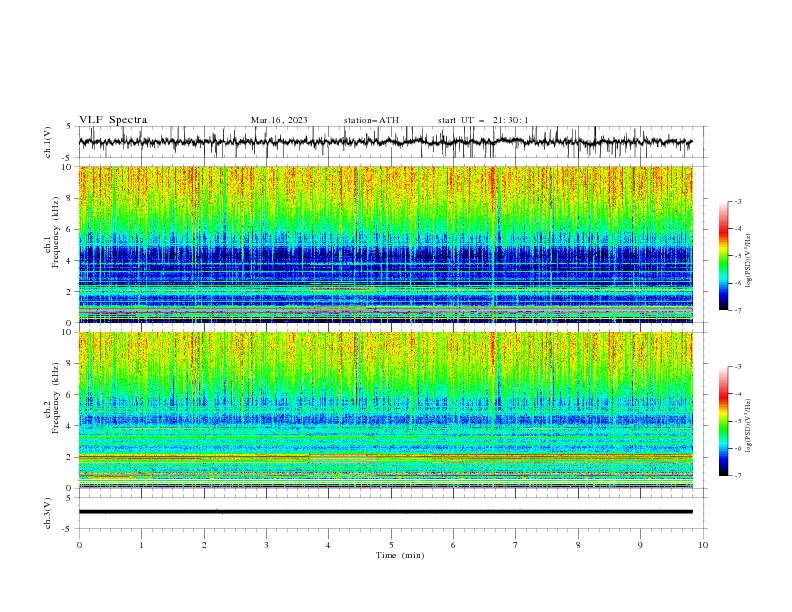Click the "ch.1(V)" axis label
The image size is (792, 612).
pyautogui.click(x=48, y=142)
